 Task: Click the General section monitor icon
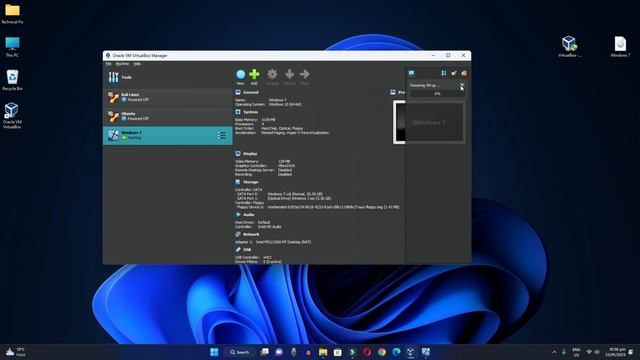coord(238,93)
